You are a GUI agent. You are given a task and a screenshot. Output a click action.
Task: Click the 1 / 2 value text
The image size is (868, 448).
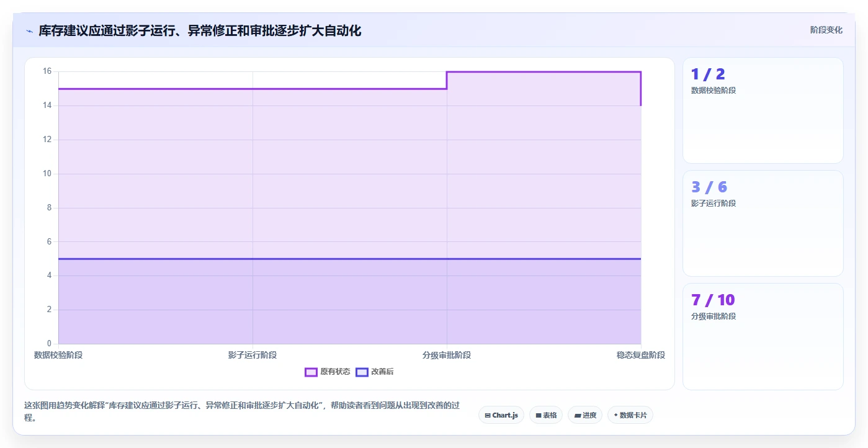[x=708, y=74]
